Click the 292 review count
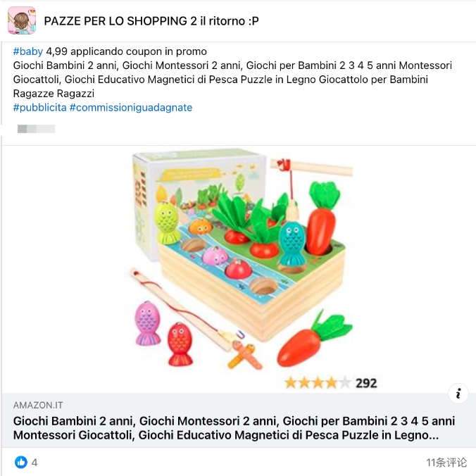 coord(366,383)
